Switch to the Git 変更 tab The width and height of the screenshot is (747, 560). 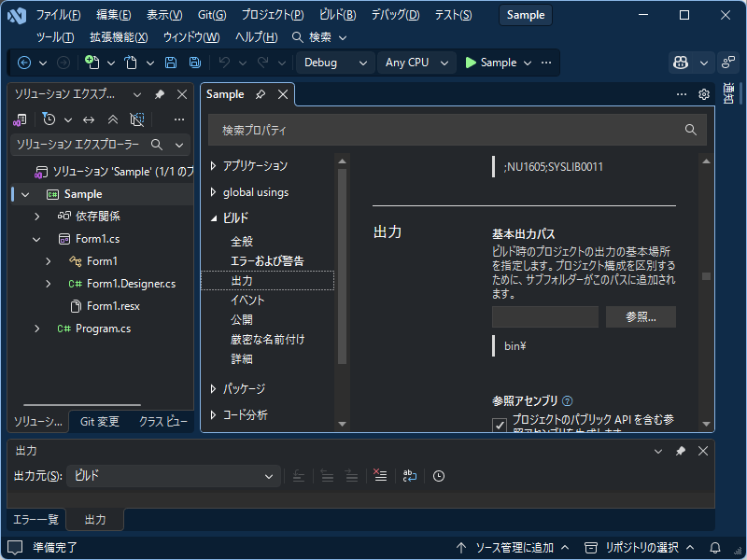[x=99, y=422]
